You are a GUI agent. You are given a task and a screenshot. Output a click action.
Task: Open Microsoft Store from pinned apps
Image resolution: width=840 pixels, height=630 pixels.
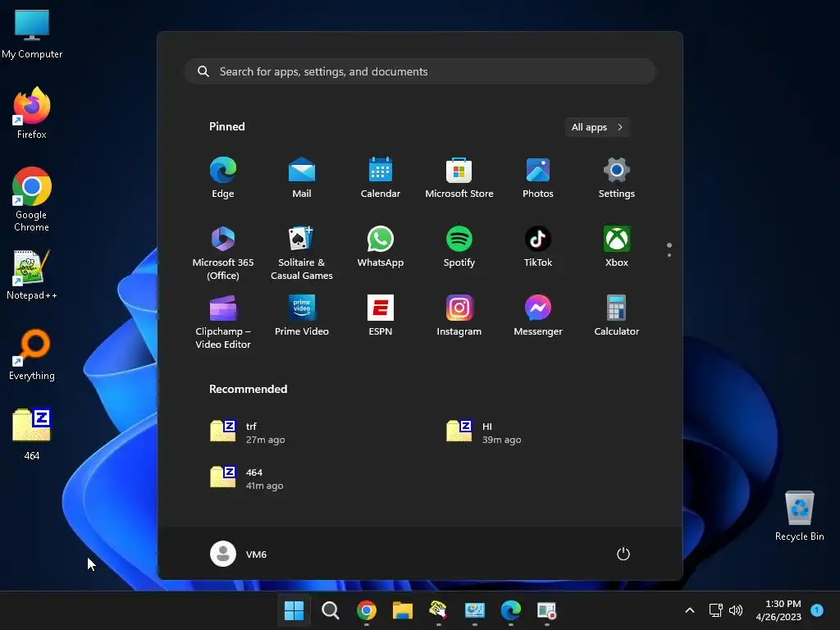point(459,178)
